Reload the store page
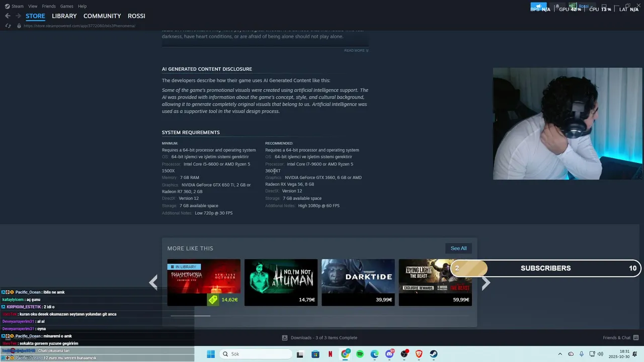 (x=8, y=26)
